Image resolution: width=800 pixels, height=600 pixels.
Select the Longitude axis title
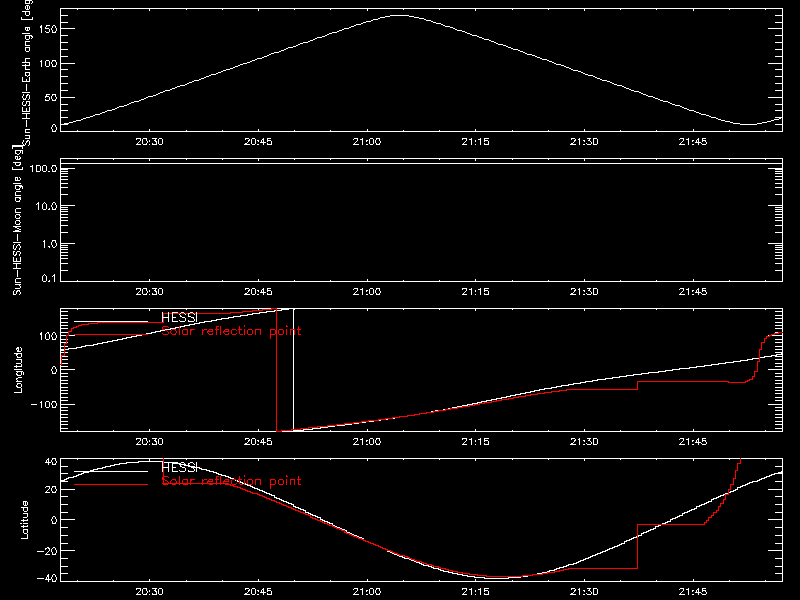pos(18,370)
